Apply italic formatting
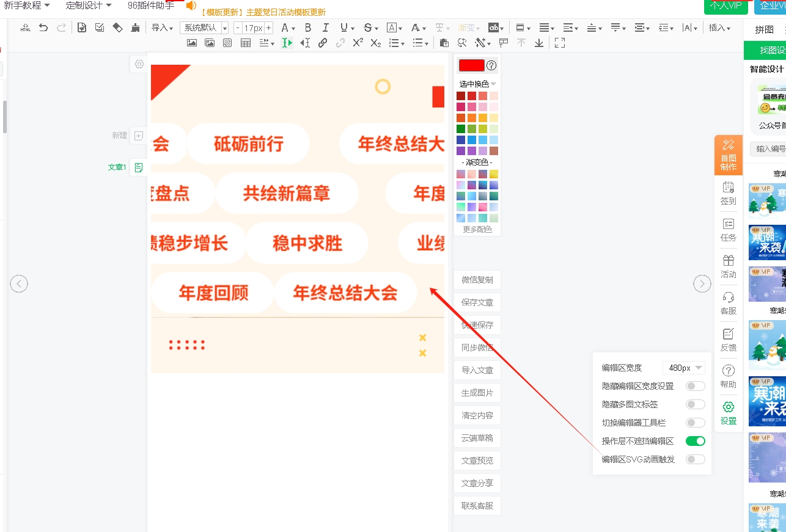This screenshot has width=786, height=532. 326,27
